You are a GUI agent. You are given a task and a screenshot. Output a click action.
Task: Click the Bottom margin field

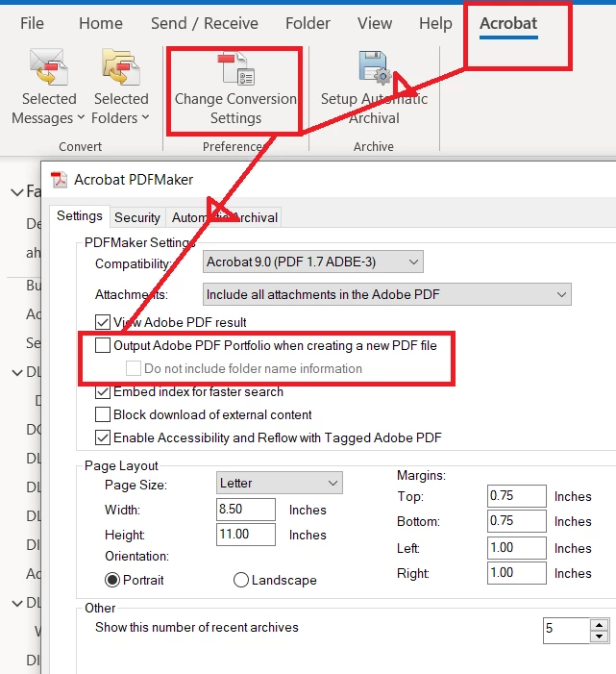(517, 521)
